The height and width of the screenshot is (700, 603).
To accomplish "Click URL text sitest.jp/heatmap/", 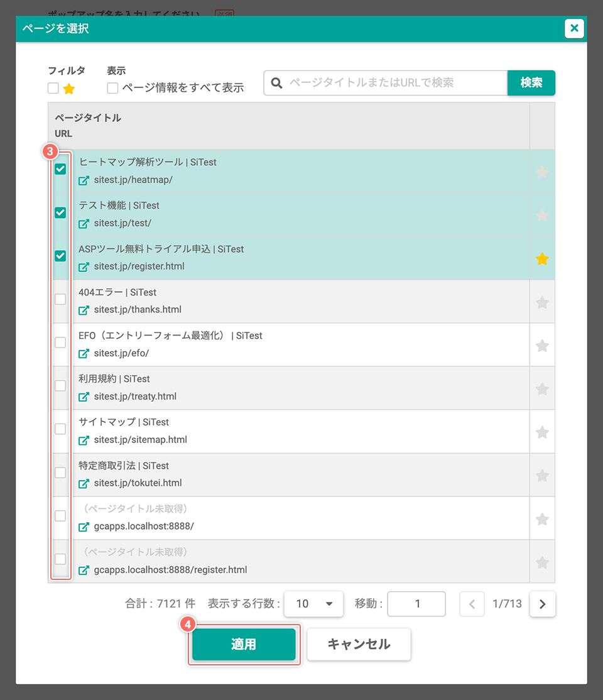I will [x=133, y=180].
